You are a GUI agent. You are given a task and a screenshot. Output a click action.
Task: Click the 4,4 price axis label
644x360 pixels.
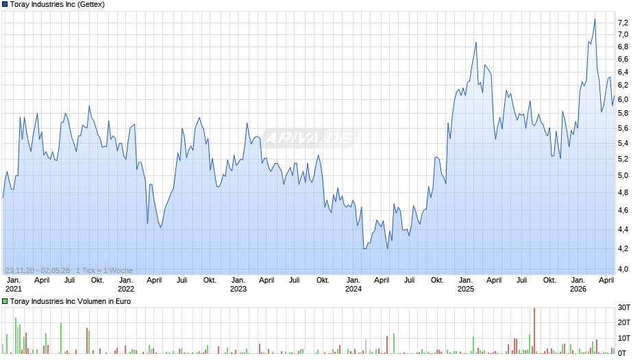(623, 229)
